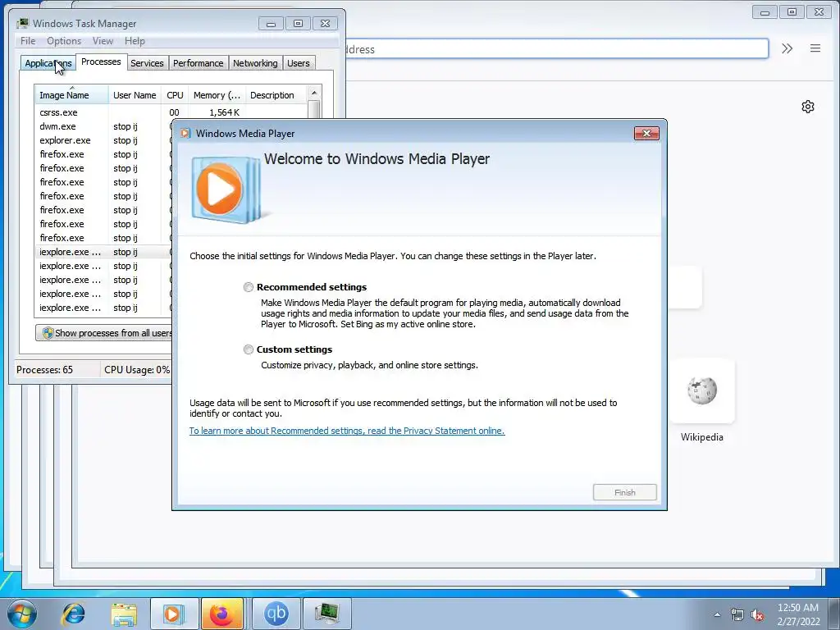This screenshot has width=840, height=630.
Task: Show hidden system tray icons
Action: [717, 614]
